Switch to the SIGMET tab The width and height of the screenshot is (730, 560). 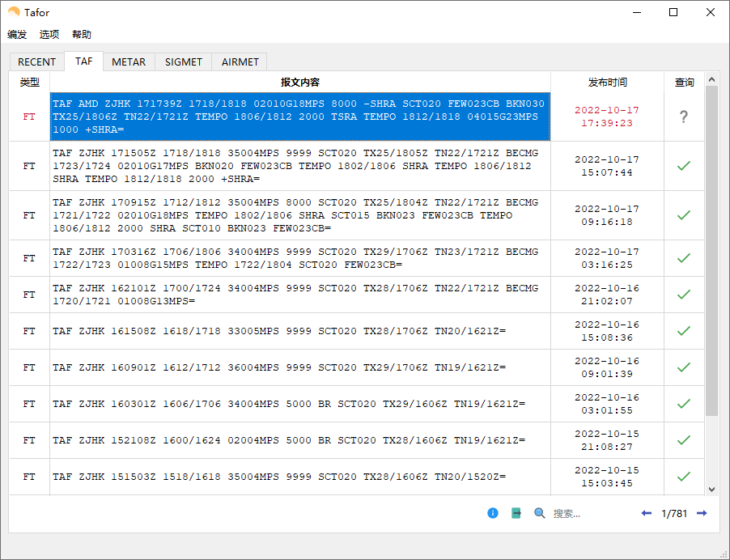[x=184, y=62]
